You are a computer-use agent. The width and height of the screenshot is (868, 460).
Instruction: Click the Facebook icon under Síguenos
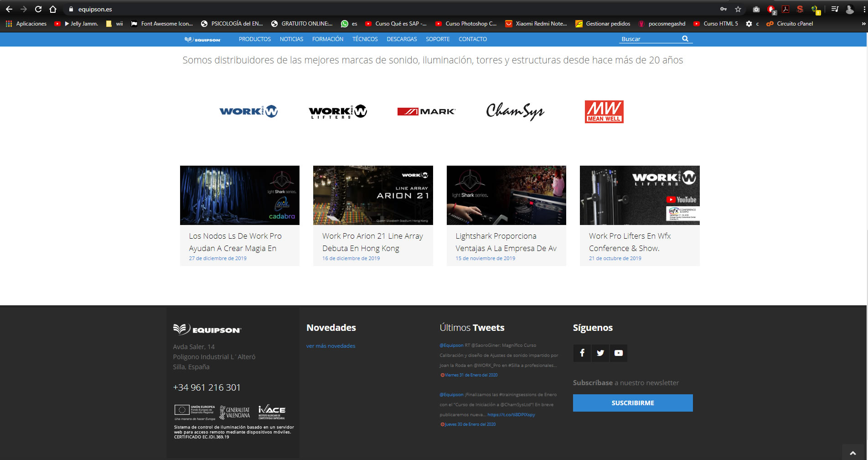point(582,353)
